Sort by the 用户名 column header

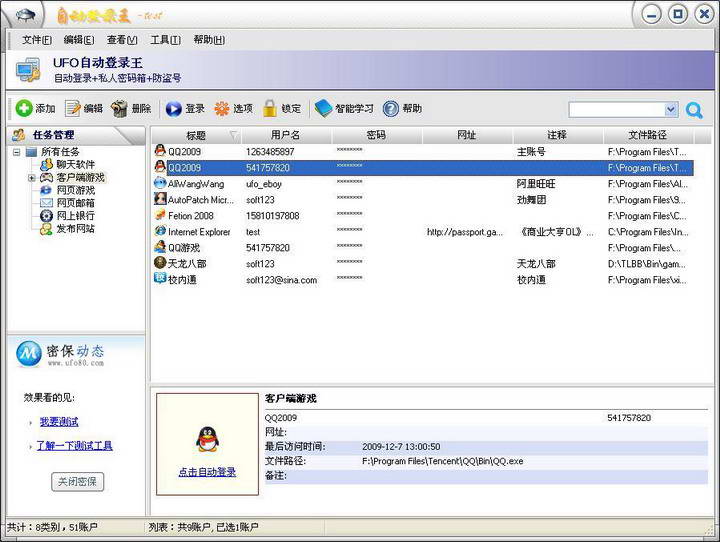(x=287, y=135)
